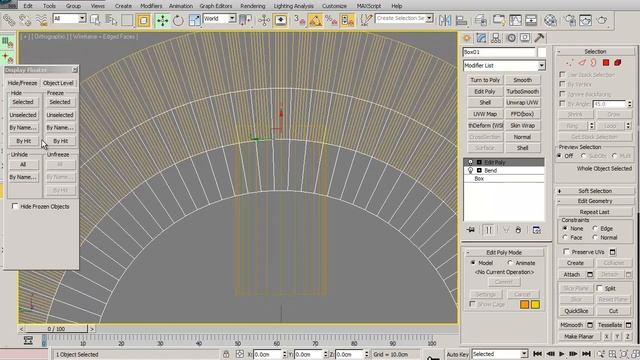The width and height of the screenshot is (640, 360).
Task: Click the TurboSmooth modifier button
Action: pos(522,91)
